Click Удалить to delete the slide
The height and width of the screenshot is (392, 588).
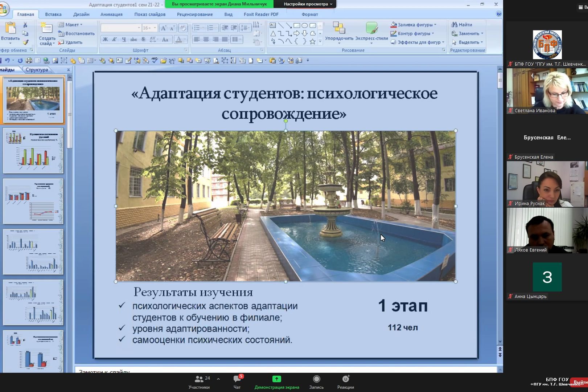(x=70, y=42)
